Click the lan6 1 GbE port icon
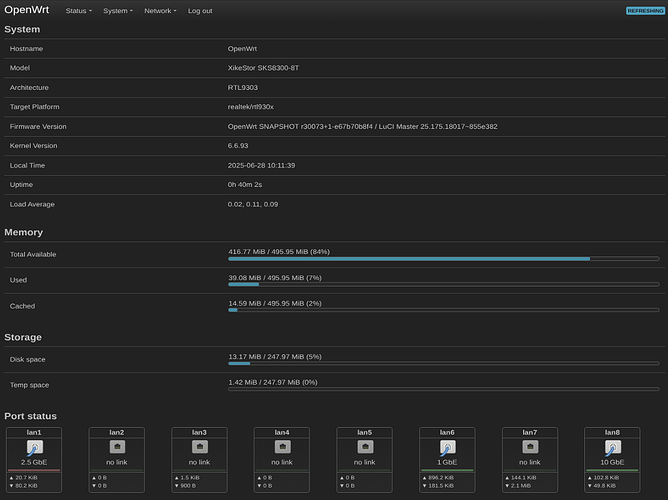 click(447, 448)
